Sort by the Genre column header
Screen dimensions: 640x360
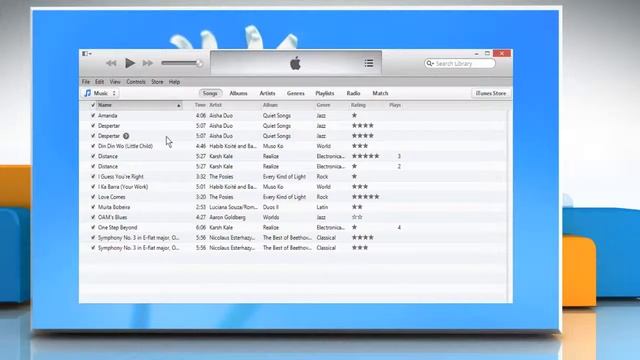tap(323, 105)
